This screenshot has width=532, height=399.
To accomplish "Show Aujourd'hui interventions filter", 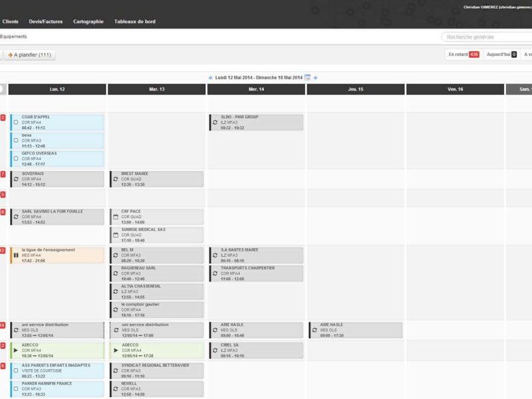I will [x=501, y=55].
